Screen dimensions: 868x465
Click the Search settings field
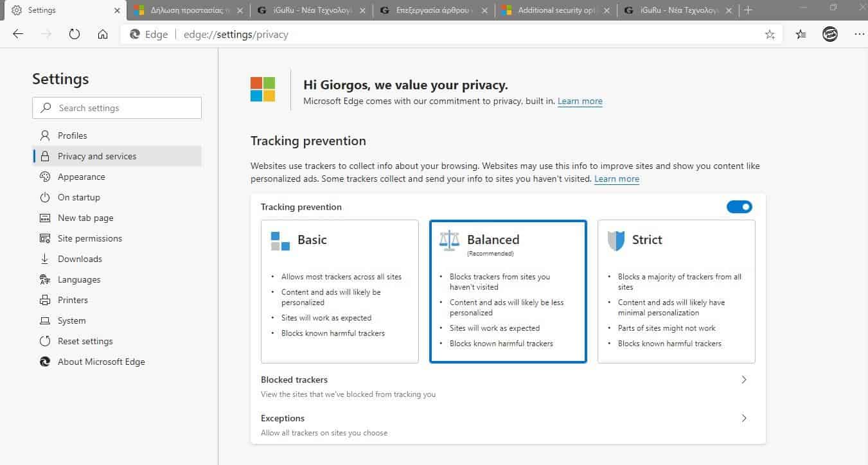[117, 108]
